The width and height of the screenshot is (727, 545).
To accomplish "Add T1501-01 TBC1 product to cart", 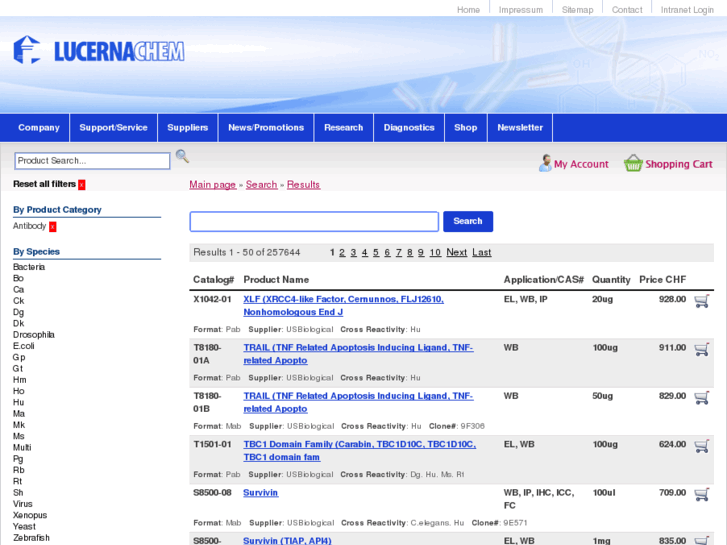I will pyautogui.click(x=701, y=446).
